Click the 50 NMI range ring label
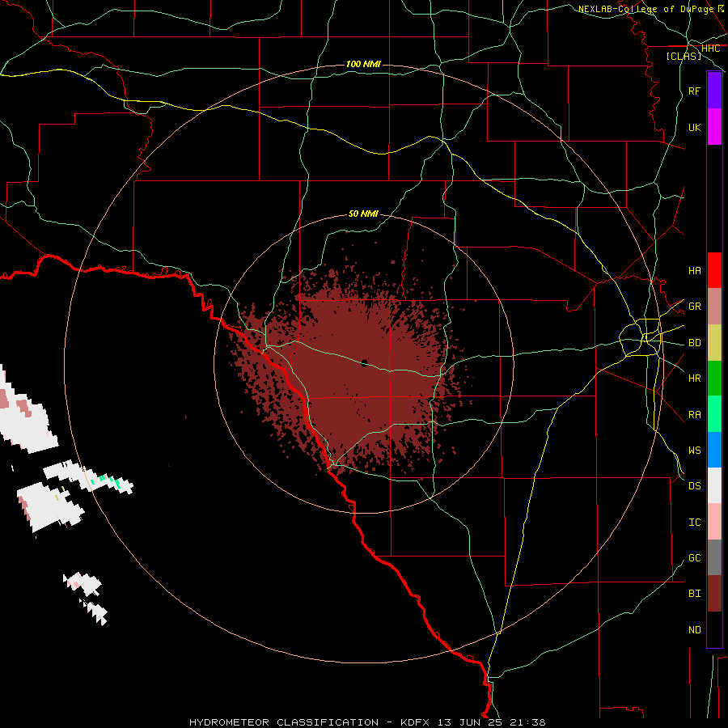 [363, 214]
